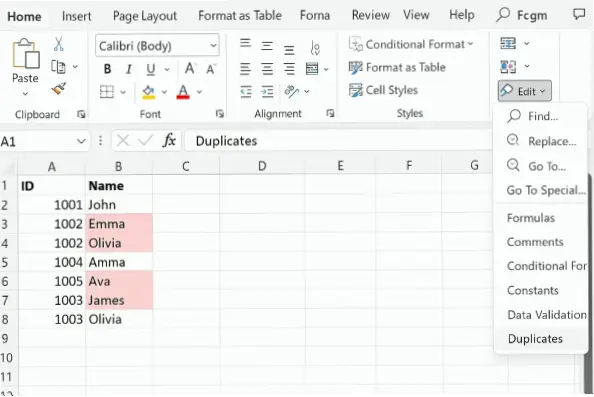Choose Go To Special... menu entry
This screenshot has width=594, height=397.
[x=541, y=190]
